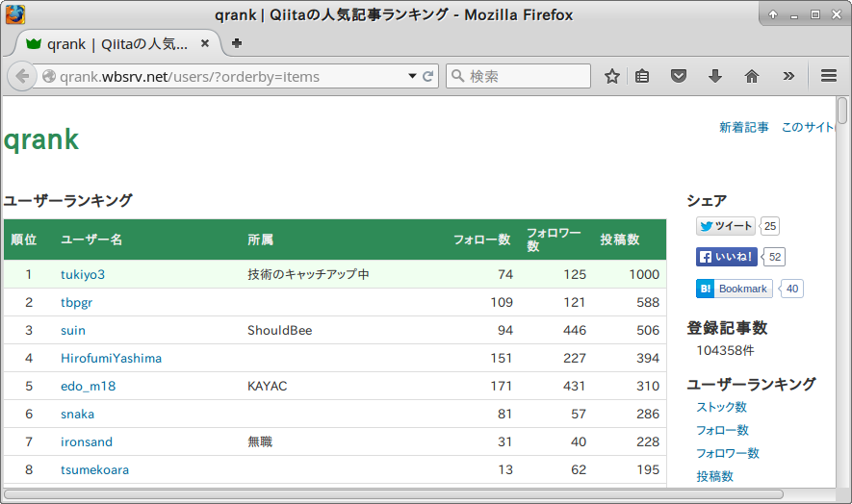Save page to Pocket icon
The height and width of the screenshot is (504, 852).
click(678, 76)
